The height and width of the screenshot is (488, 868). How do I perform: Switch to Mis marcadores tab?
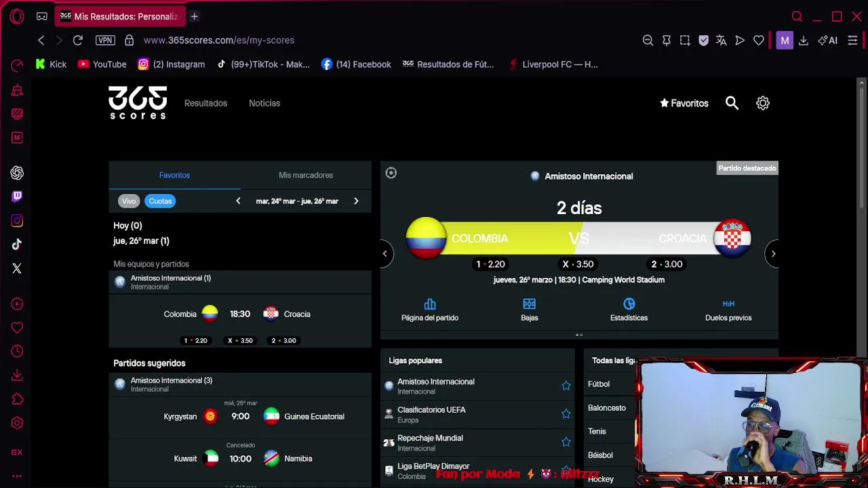click(x=306, y=175)
